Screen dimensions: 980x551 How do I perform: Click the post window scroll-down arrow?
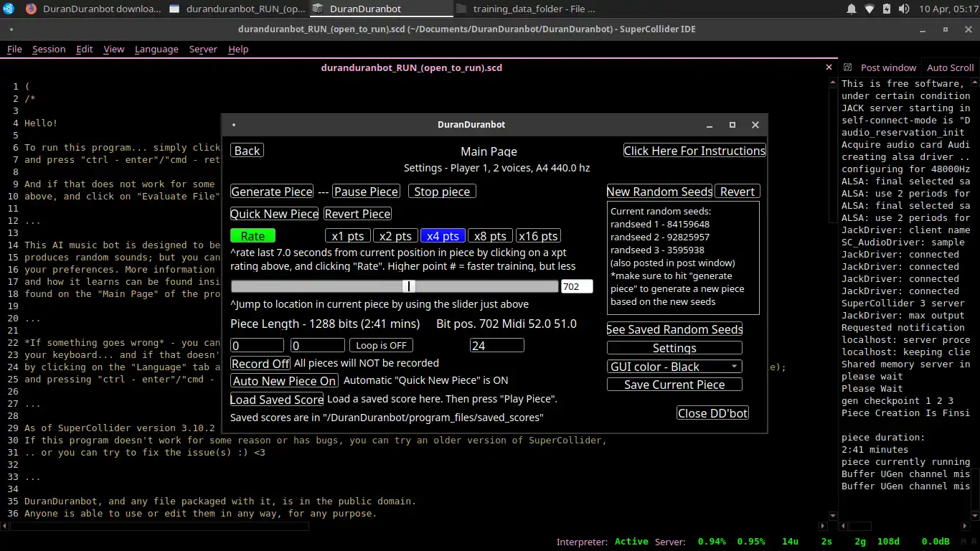point(976,516)
